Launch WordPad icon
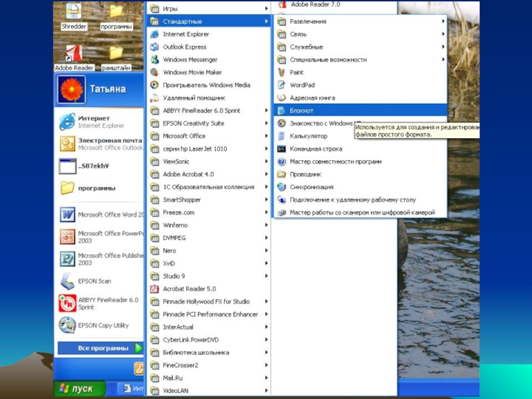The image size is (532, 399). coord(281,85)
